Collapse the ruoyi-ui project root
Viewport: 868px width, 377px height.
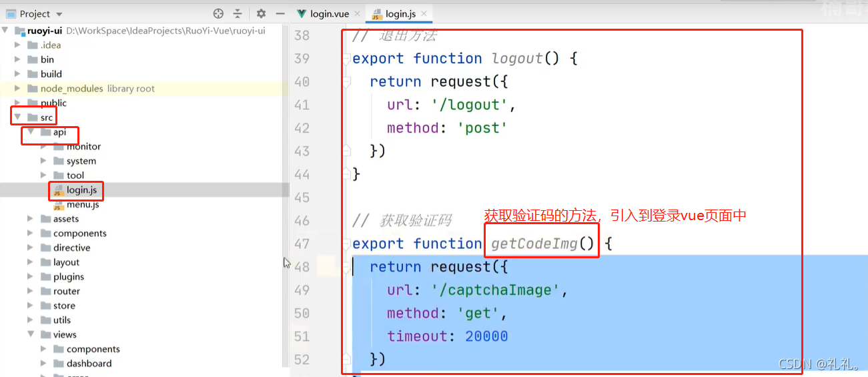pos(5,31)
